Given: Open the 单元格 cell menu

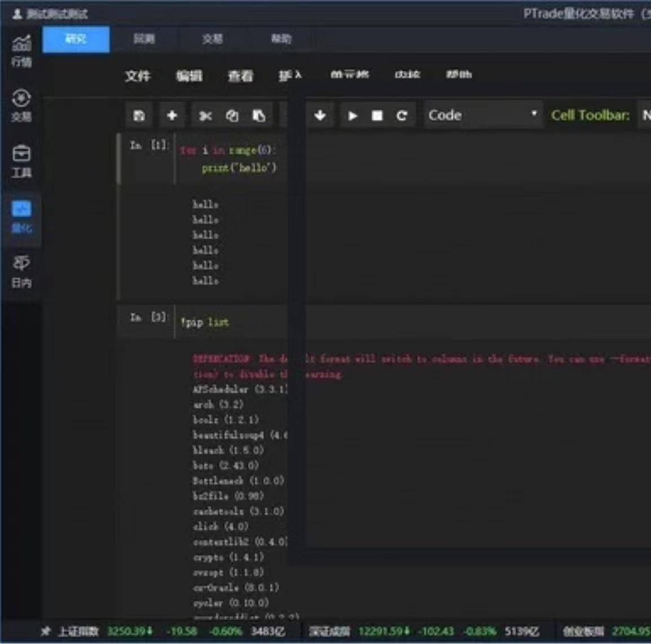Looking at the screenshot, I should [349, 75].
